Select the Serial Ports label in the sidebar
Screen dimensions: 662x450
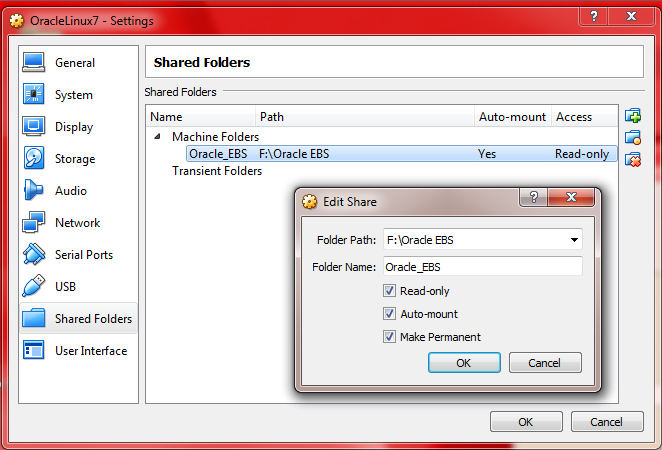(84, 255)
